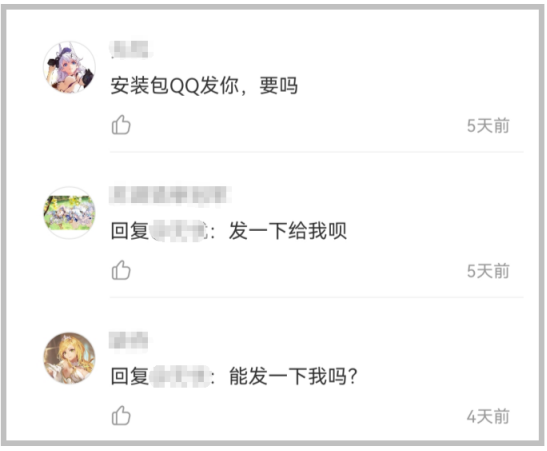Like the comment '发一下给我呗'
Viewport: 547px width, 451px height.
pos(121,270)
